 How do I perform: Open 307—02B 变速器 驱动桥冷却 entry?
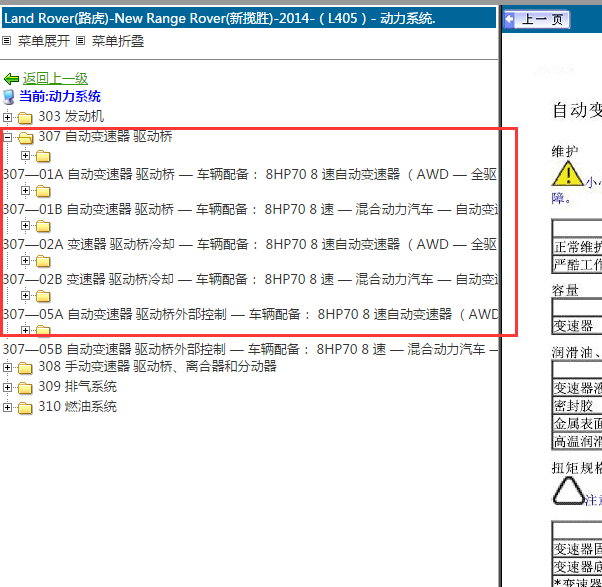pyautogui.click(x=250, y=279)
